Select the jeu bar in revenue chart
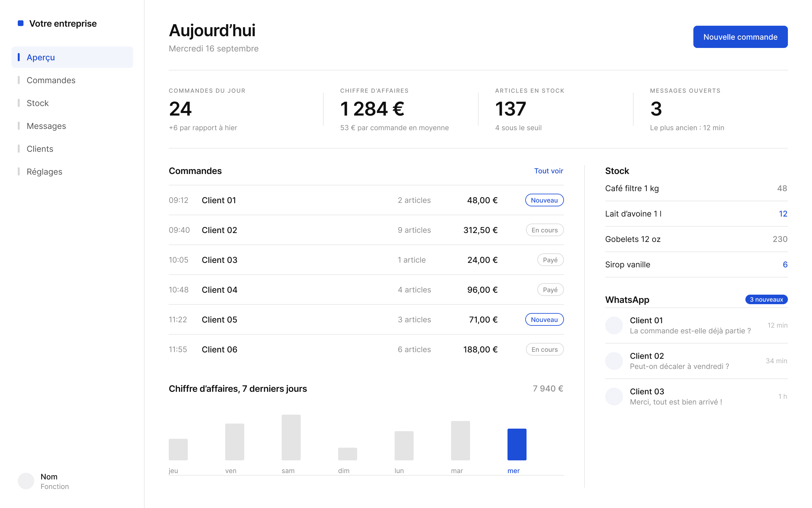The height and width of the screenshot is (508, 812). pyautogui.click(x=178, y=450)
